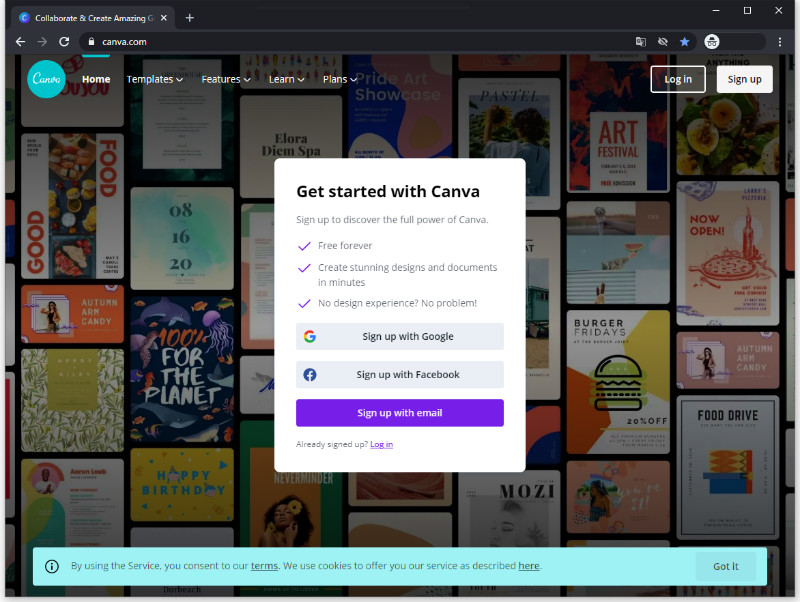Expand the Templates dropdown menu
The height and width of the screenshot is (602, 800).
point(154,80)
